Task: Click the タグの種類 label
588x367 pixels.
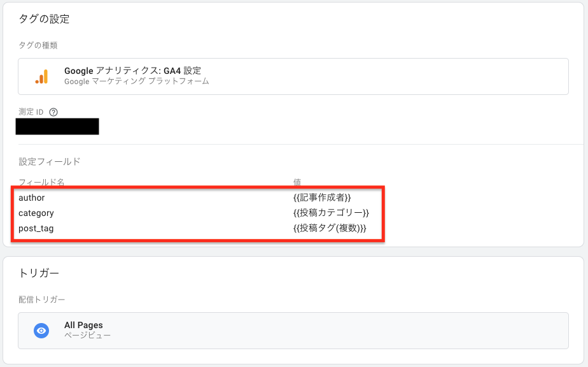Action: click(x=38, y=45)
